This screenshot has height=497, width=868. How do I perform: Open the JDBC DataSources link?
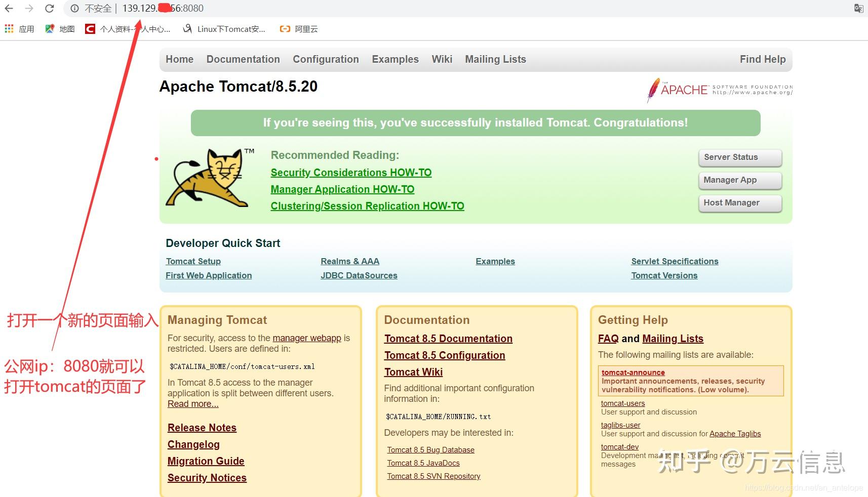(x=359, y=275)
